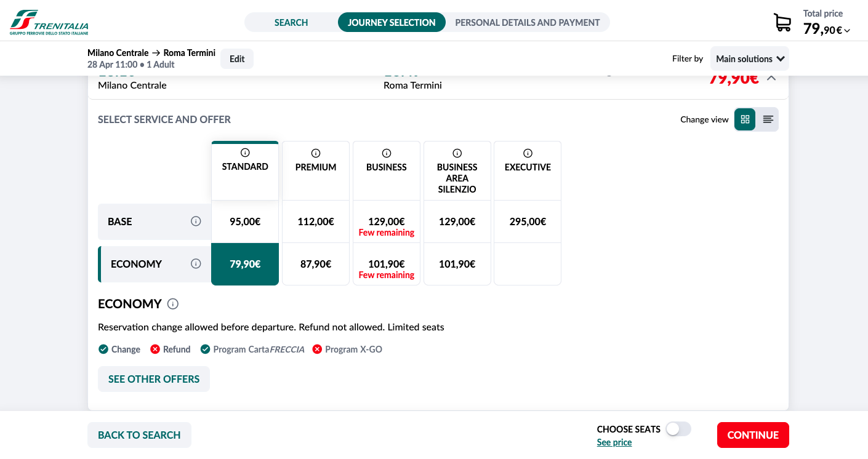The image size is (868, 459).
Task: Enable the Choose Seats toggle
Action: pyautogui.click(x=678, y=429)
